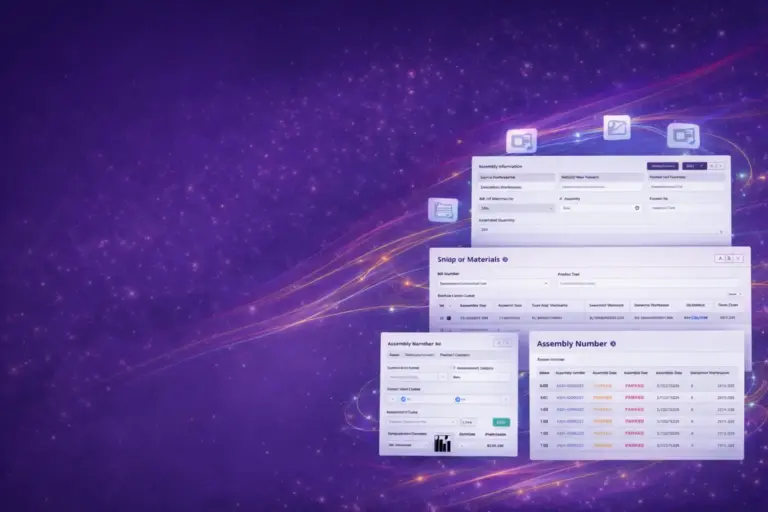Click the floating folder icon left of the panels
Image resolution: width=768 pixels, height=512 pixels.
442,210
